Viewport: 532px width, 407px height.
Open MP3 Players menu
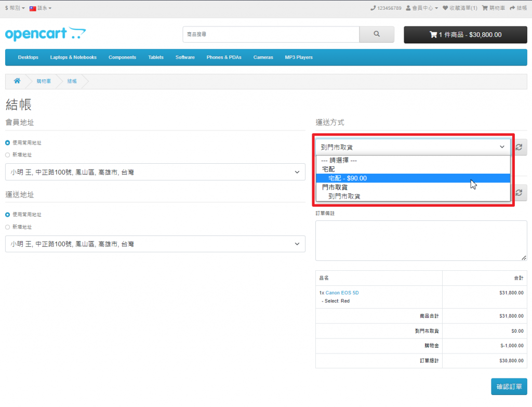[299, 57]
